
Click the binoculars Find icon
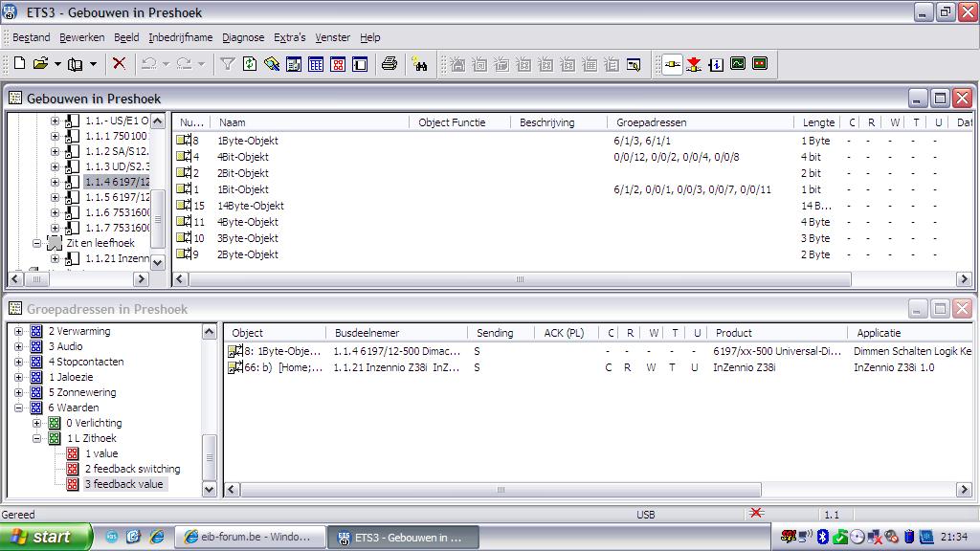pyautogui.click(x=419, y=64)
